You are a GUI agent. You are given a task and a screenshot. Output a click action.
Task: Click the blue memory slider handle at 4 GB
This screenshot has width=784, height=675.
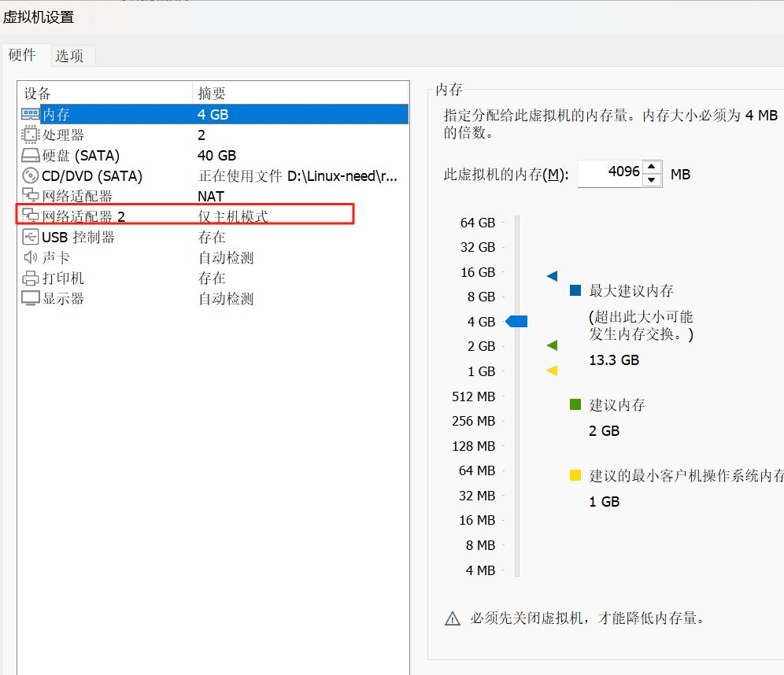pyautogui.click(x=516, y=321)
